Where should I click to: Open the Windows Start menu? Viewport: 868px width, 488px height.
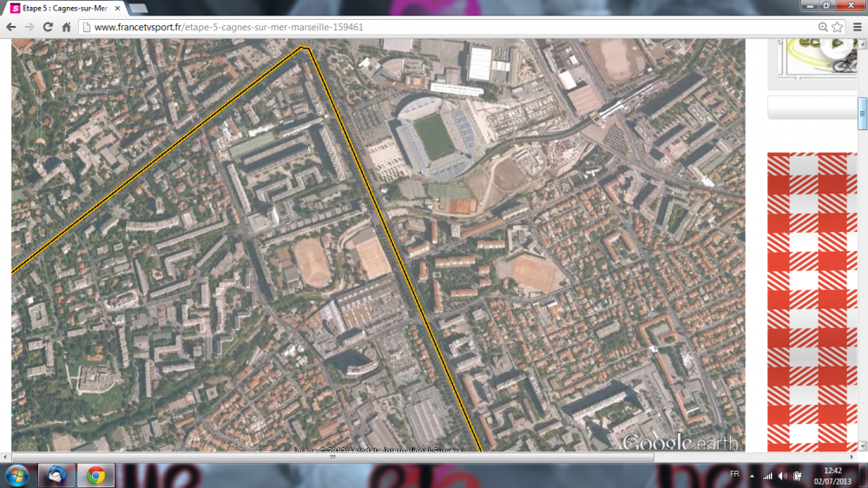point(16,476)
